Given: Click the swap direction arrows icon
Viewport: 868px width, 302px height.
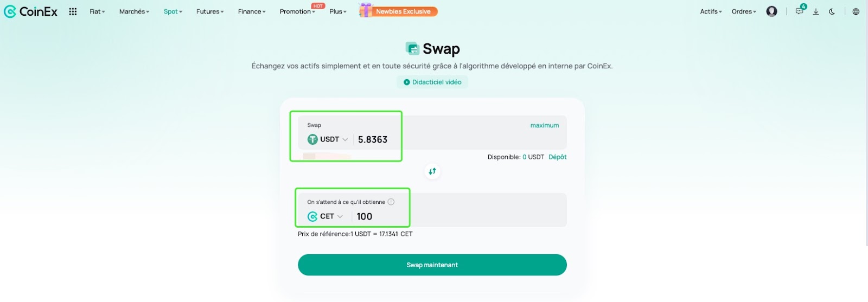Looking at the screenshot, I should [x=432, y=171].
